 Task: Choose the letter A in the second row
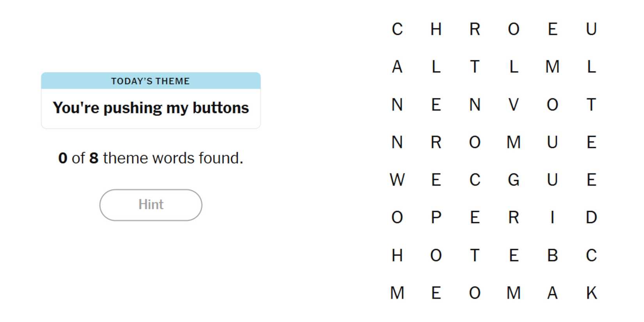(x=397, y=67)
